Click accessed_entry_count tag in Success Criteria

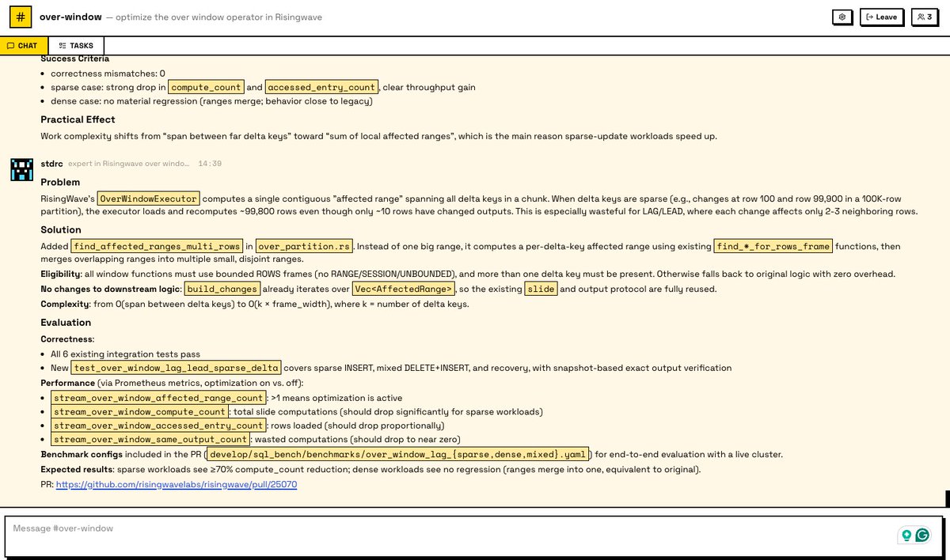pos(322,87)
